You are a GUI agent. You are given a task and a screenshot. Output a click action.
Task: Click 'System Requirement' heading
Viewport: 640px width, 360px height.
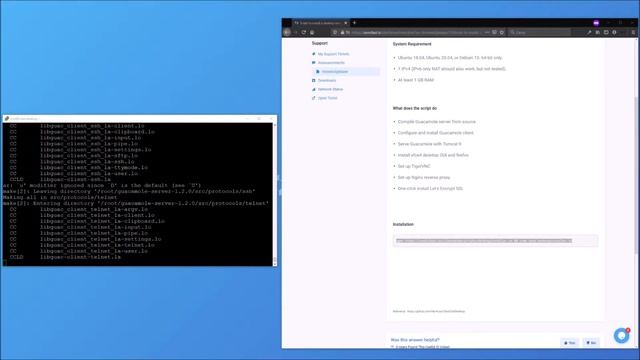pyautogui.click(x=412, y=44)
